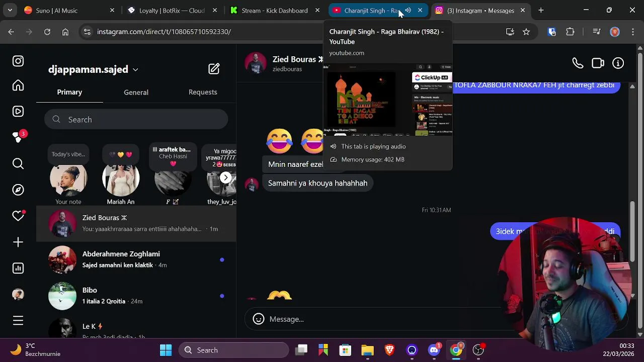Show next notes with the arrow
This screenshot has width=644, height=362.
tap(225, 177)
